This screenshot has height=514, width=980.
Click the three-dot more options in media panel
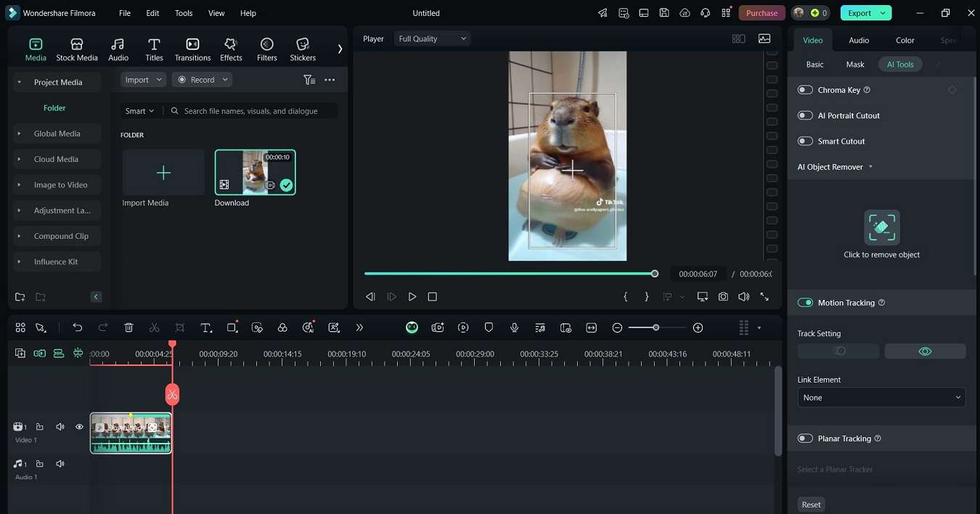point(330,80)
